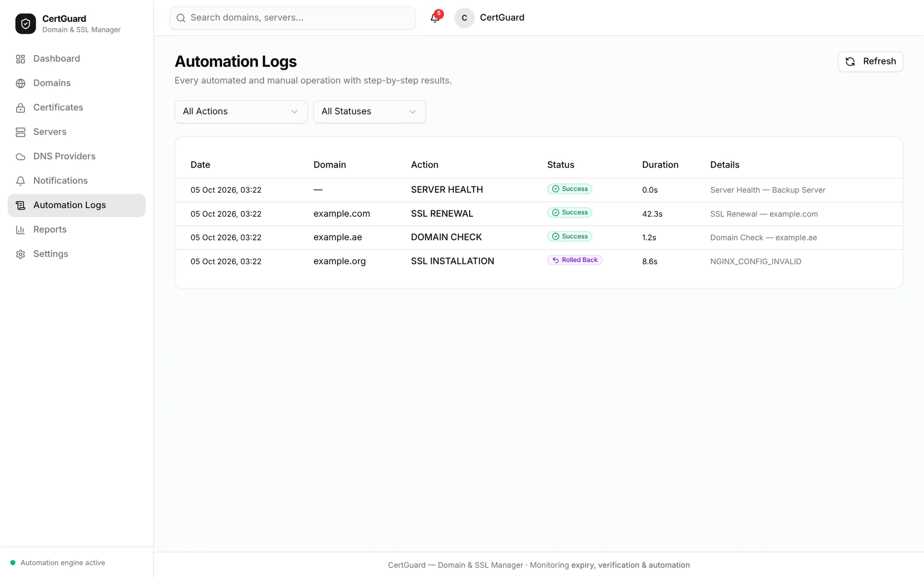Click the DNS Providers cloud icon

20,157
